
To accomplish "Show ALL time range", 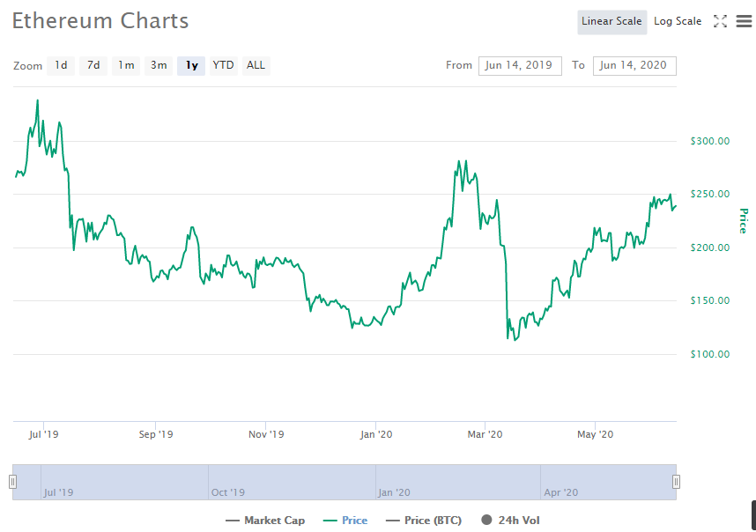I will pos(256,65).
